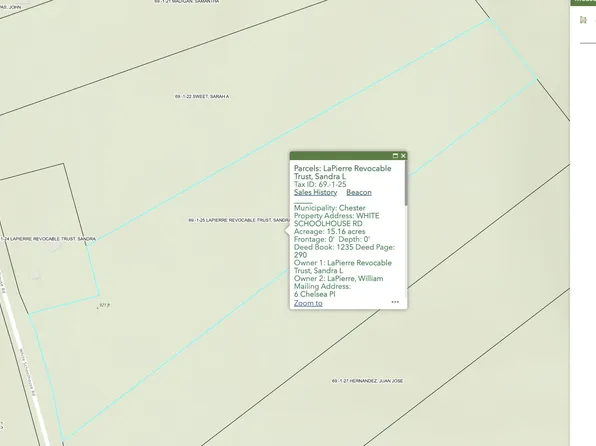Click the first tool icon in right side panel
Viewport: 596px width, 446px height.
583,20
